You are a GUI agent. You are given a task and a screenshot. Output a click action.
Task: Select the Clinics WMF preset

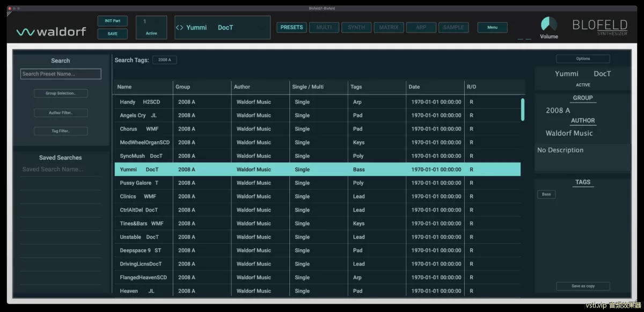pos(317,197)
